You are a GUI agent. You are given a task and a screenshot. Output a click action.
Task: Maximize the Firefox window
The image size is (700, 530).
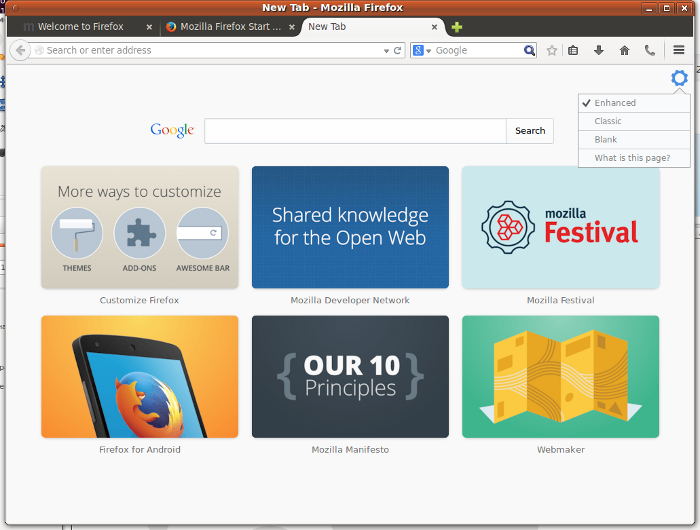tap(667, 8)
